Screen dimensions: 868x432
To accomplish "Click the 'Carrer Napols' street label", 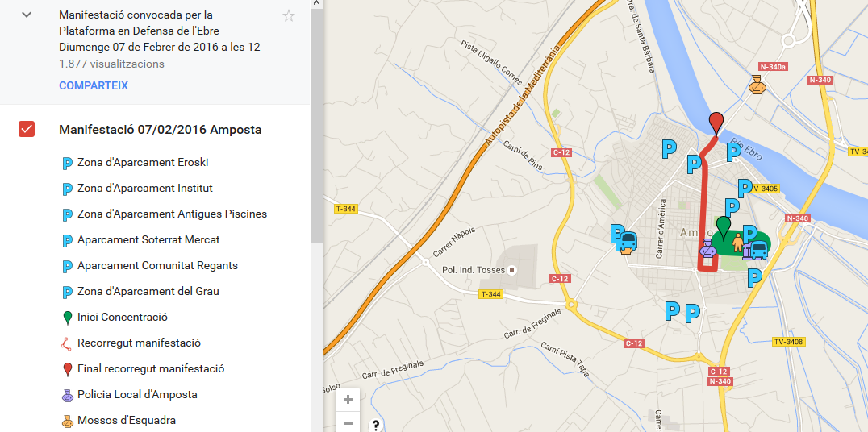I will [454, 242].
